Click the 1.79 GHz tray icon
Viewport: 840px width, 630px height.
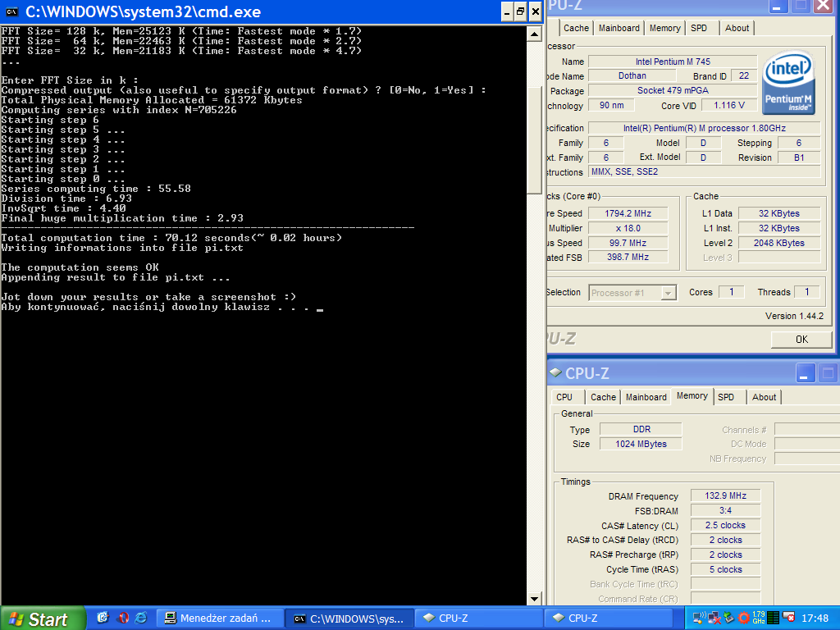(x=759, y=618)
